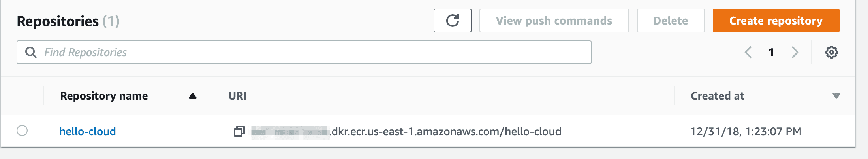Select page 1 in pagination
This screenshot has height=159, width=868.
tap(771, 52)
